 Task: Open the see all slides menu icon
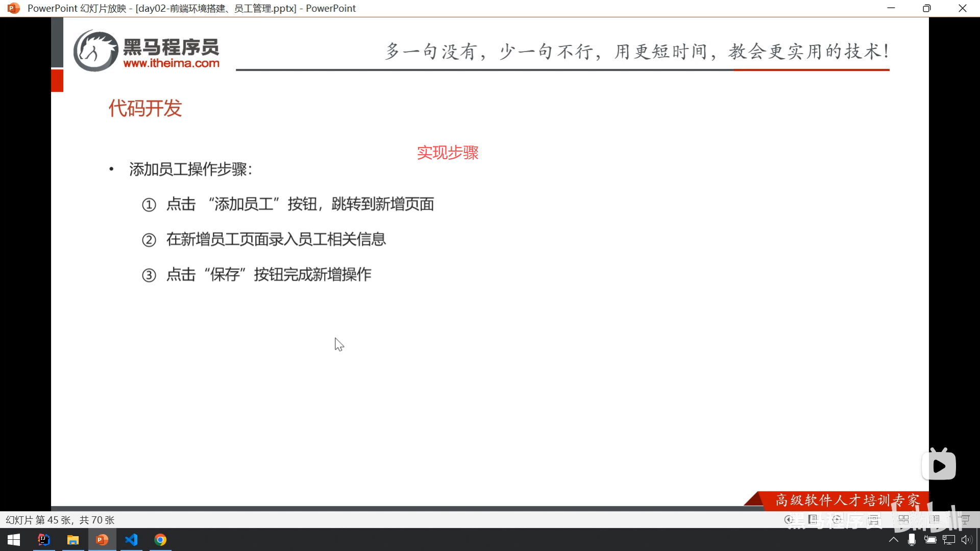(x=813, y=519)
